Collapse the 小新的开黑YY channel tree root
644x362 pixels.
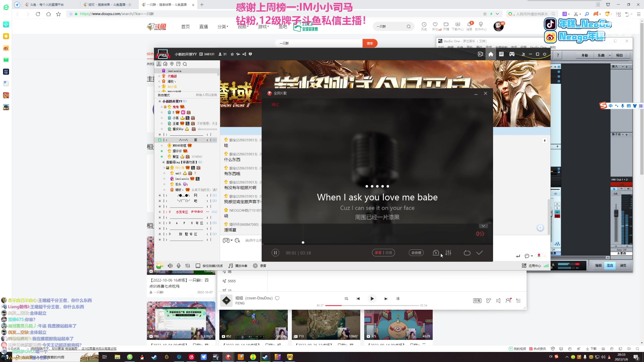point(160,101)
